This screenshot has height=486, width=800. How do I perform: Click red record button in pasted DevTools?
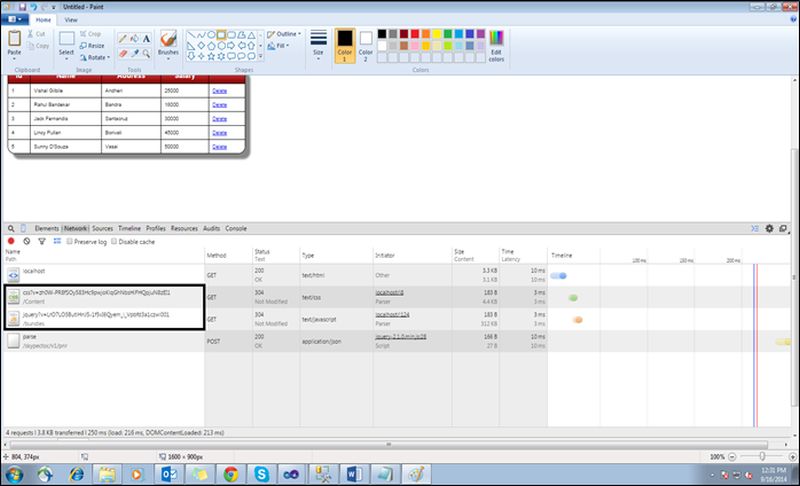point(11,241)
